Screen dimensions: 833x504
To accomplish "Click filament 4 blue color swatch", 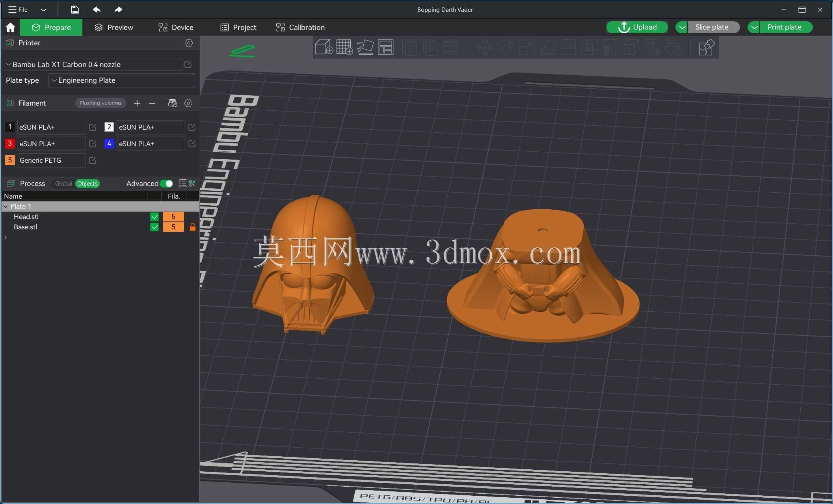I will 109,144.
